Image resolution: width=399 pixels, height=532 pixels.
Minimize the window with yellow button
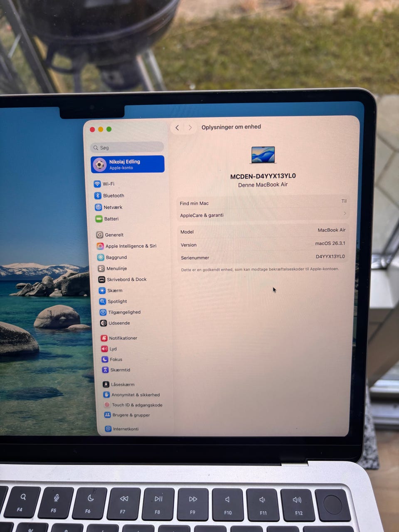click(101, 129)
